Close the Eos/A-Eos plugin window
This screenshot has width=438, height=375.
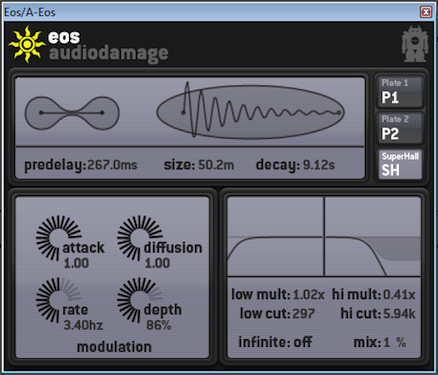pos(426,12)
